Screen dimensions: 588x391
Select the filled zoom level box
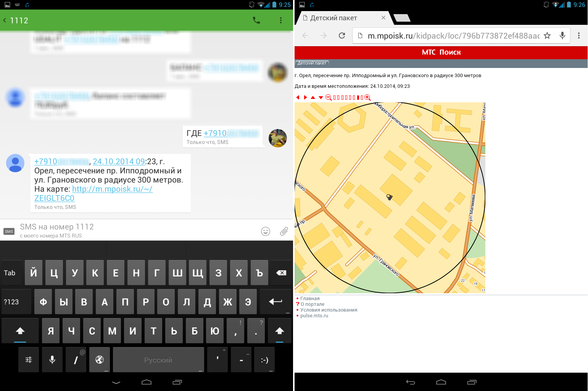coord(358,97)
